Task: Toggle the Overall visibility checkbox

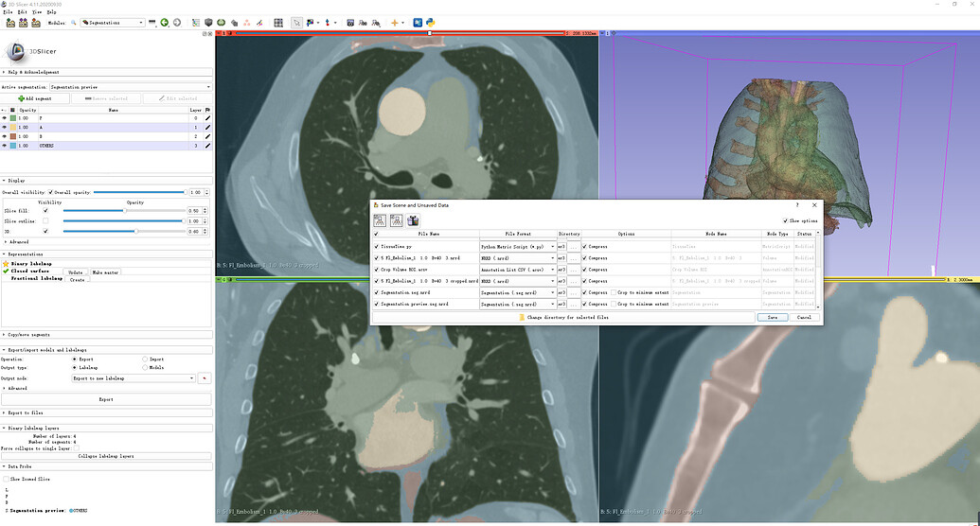Action: coord(50,192)
